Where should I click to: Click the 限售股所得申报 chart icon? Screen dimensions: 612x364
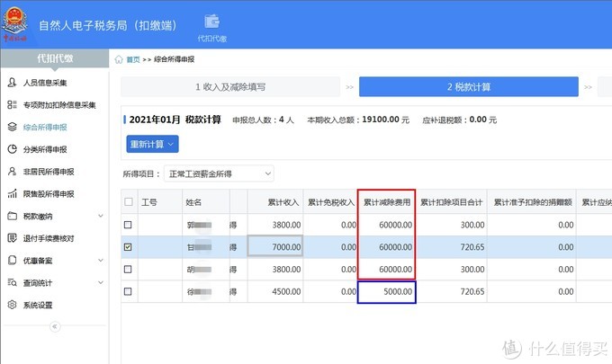tap(12, 193)
